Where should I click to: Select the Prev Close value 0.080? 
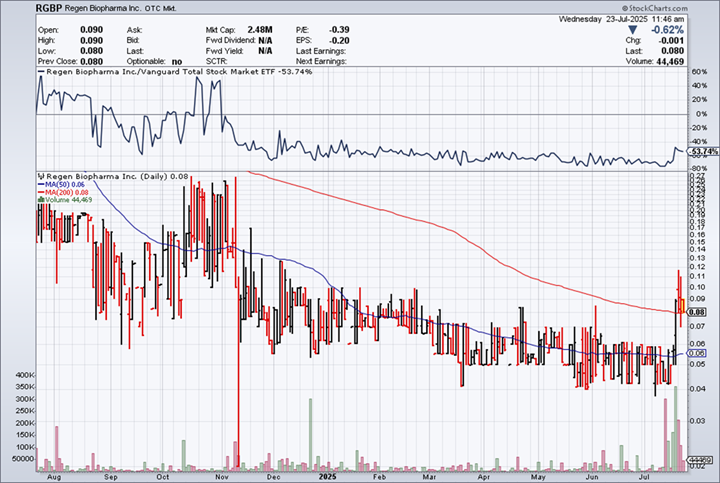click(x=91, y=62)
